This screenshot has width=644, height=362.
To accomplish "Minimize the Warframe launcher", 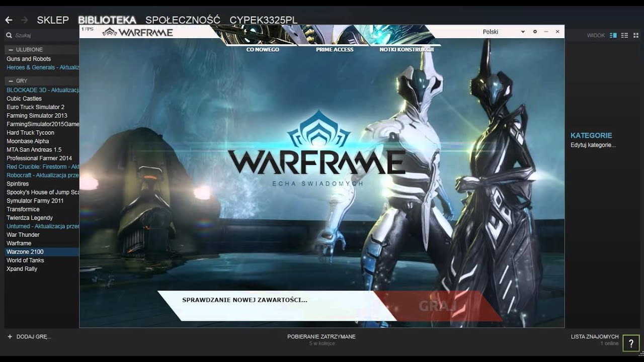I will pyautogui.click(x=546, y=32).
